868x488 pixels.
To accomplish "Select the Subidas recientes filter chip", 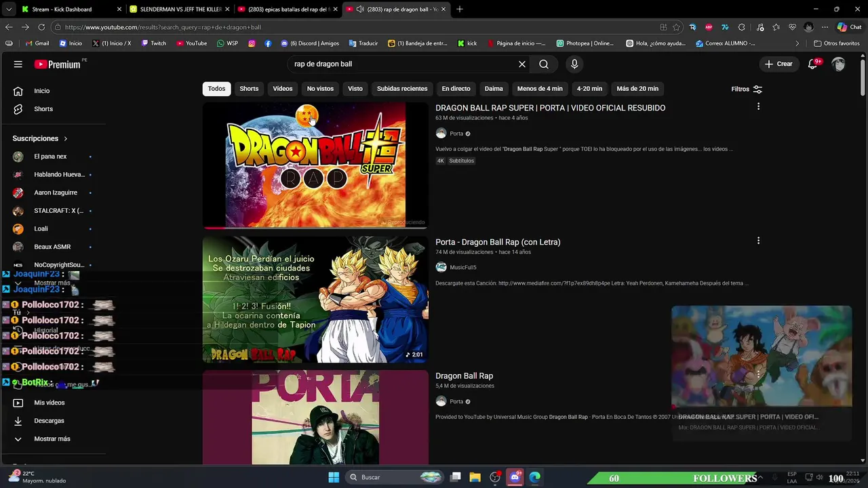I will tap(402, 89).
